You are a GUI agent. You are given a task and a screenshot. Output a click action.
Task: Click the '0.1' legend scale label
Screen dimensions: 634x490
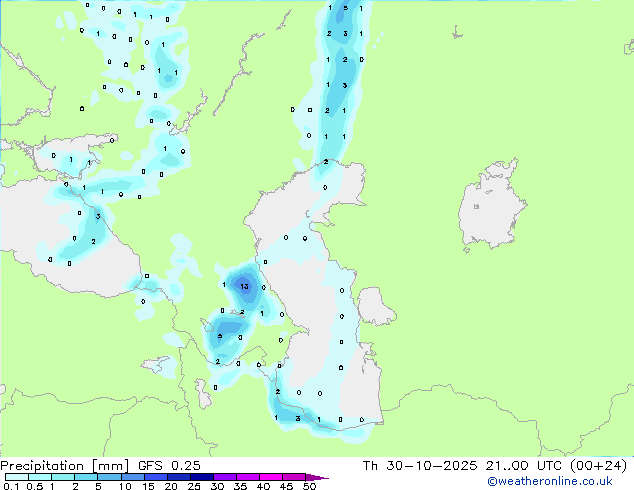[11, 486]
